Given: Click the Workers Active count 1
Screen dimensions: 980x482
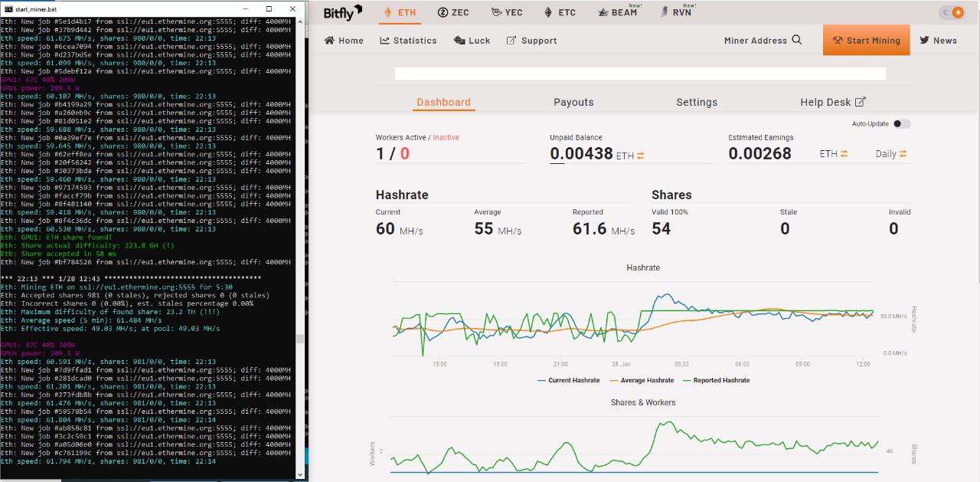Looking at the screenshot, I should pyautogui.click(x=380, y=153).
